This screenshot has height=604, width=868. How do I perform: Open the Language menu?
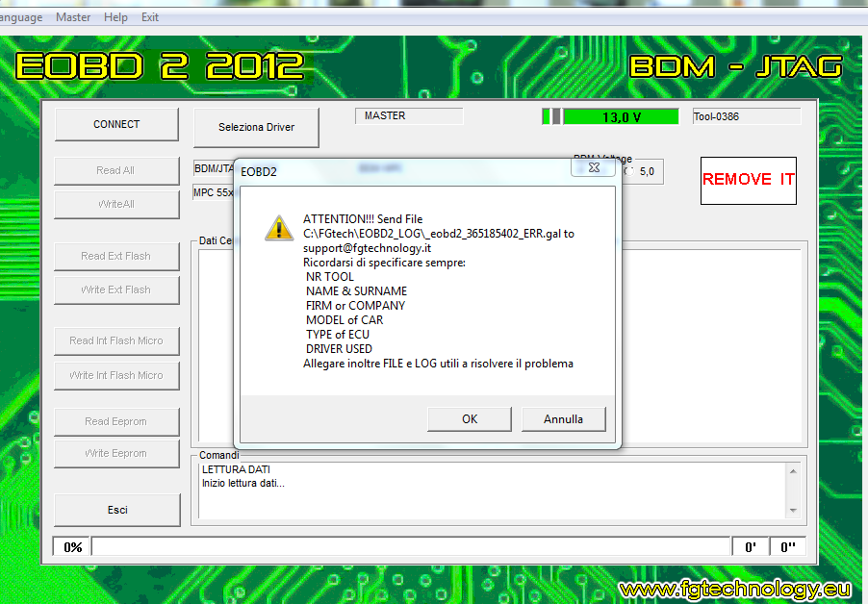pos(21,17)
